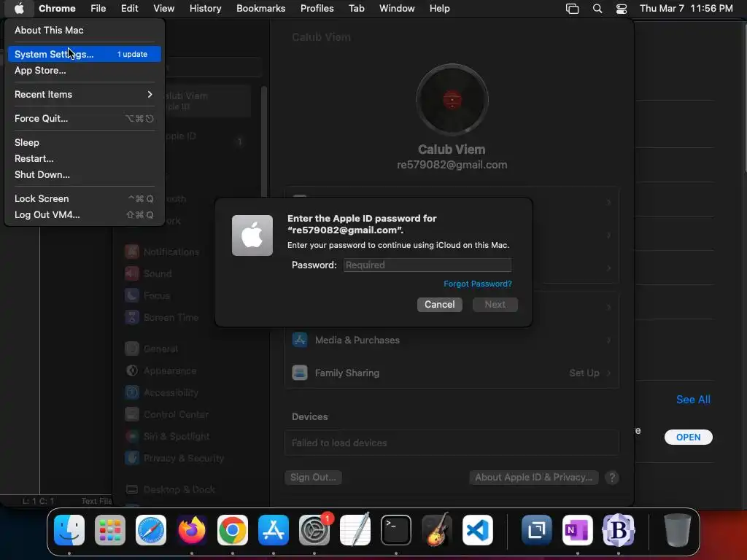Open Accessibility in settings sidebar
This screenshot has height=560, width=747.
click(x=161, y=393)
